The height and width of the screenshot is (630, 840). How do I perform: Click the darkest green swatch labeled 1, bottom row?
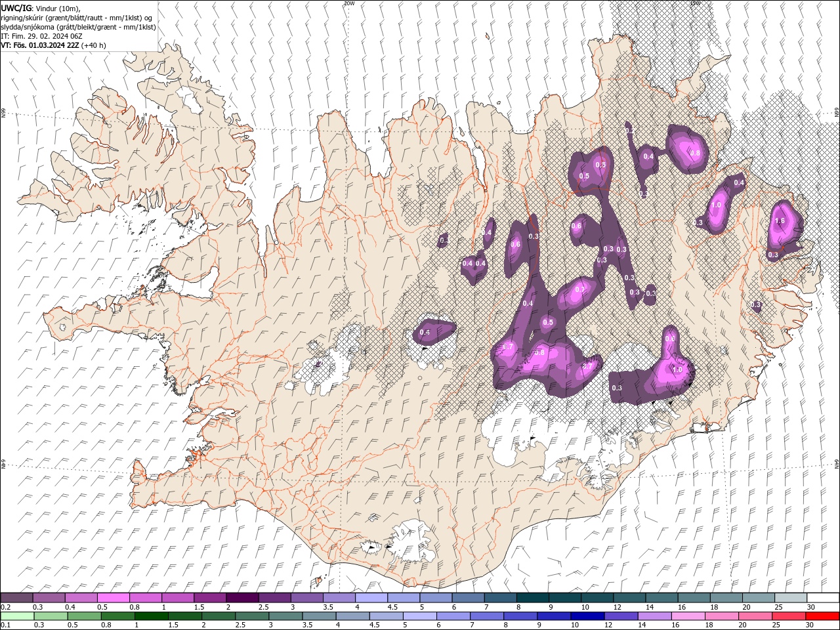[x=151, y=616]
